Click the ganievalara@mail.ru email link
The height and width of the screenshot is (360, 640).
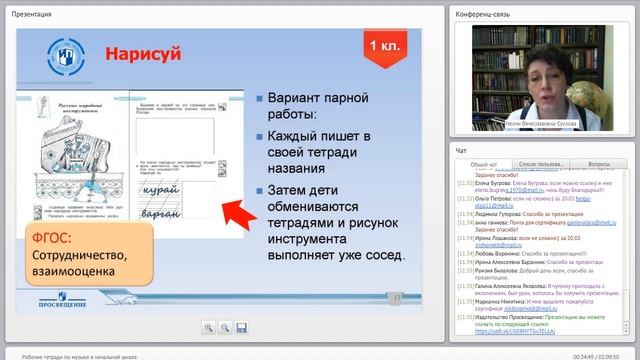[591, 222]
